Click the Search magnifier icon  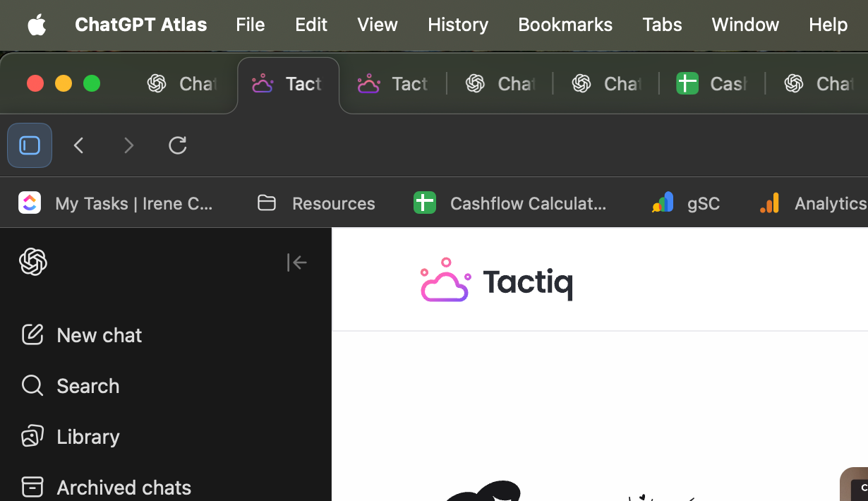pos(32,385)
